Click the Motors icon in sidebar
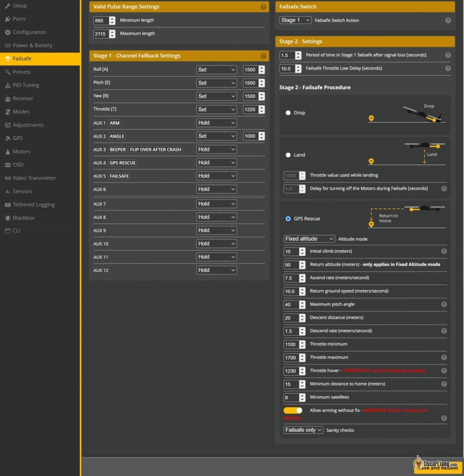Viewport: 464px width, 476px height. coord(7,152)
